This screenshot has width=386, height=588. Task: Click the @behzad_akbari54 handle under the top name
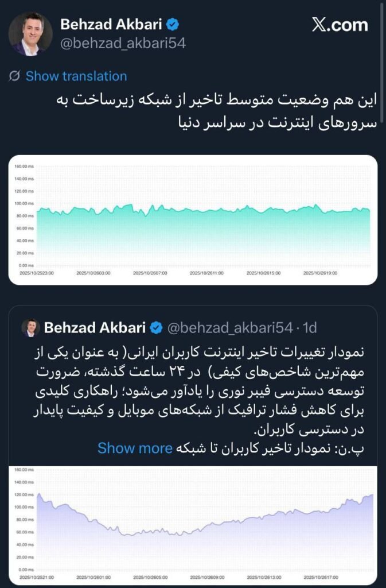pos(123,44)
